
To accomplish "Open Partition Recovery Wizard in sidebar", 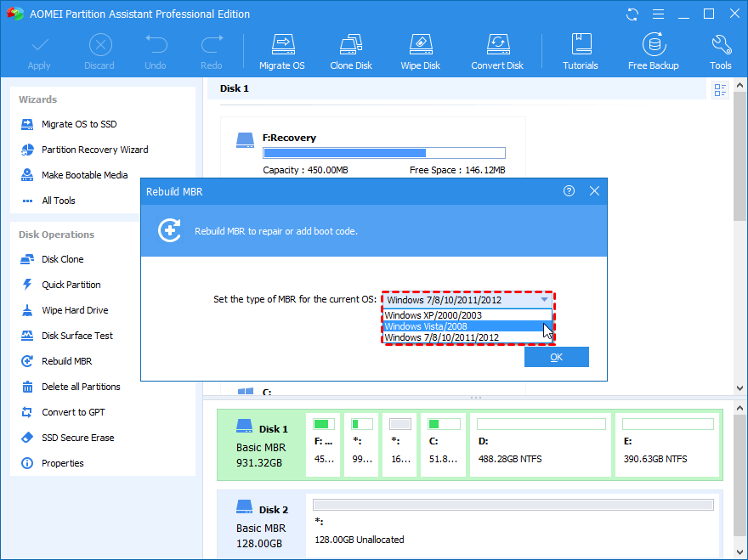I will [x=94, y=150].
